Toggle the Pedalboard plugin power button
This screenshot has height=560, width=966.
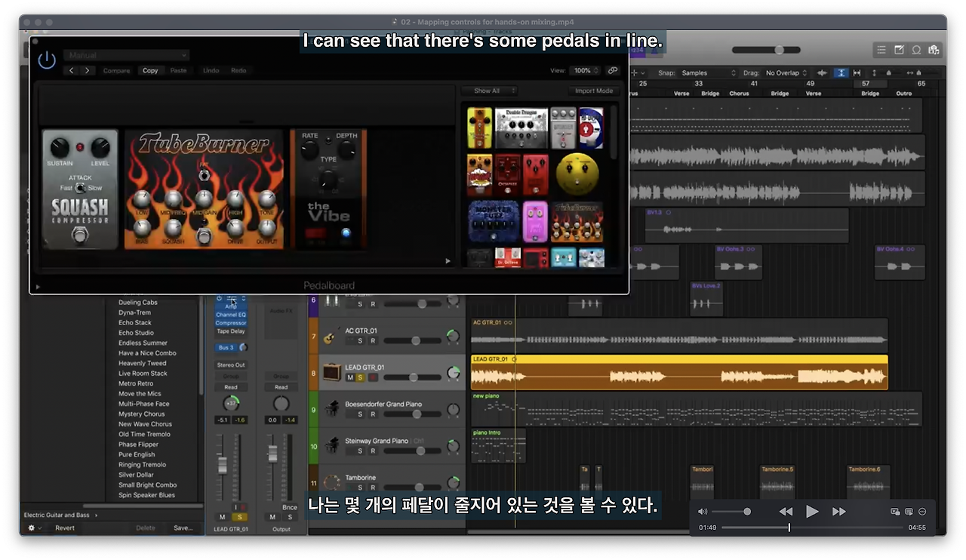point(47,60)
